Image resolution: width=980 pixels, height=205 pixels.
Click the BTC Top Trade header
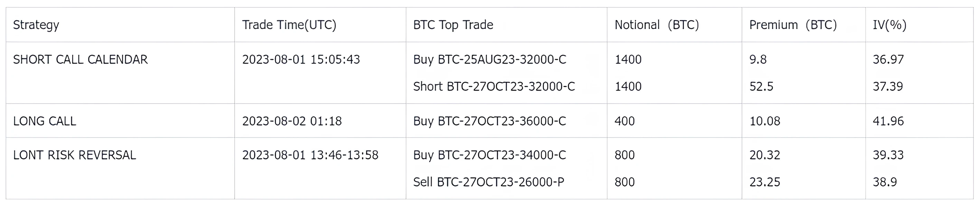click(453, 25)
